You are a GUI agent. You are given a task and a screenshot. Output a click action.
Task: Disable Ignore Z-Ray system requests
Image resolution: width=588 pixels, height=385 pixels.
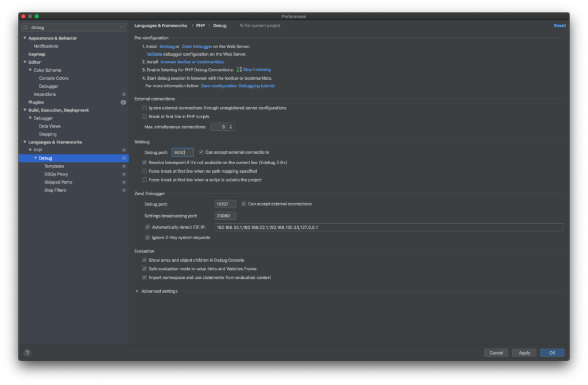[x=148, y=237]
